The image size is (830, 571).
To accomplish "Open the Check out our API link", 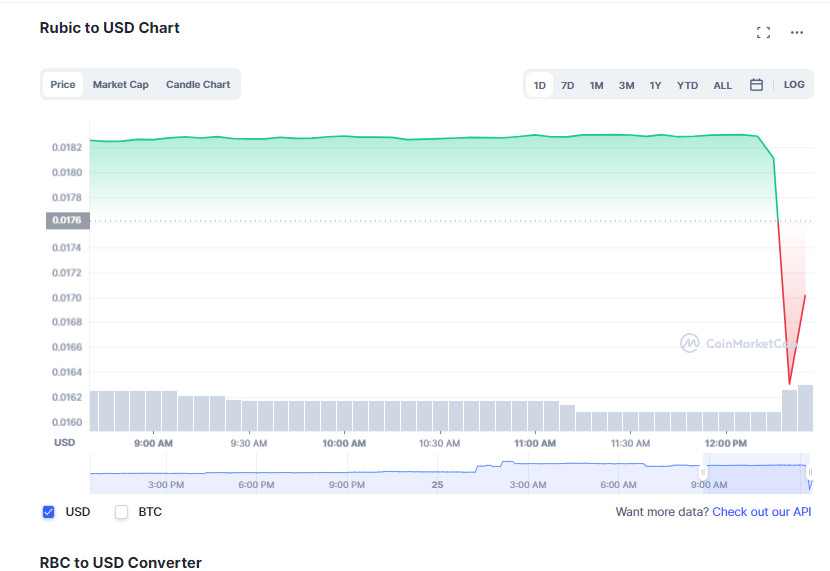I will coord(762,512).
